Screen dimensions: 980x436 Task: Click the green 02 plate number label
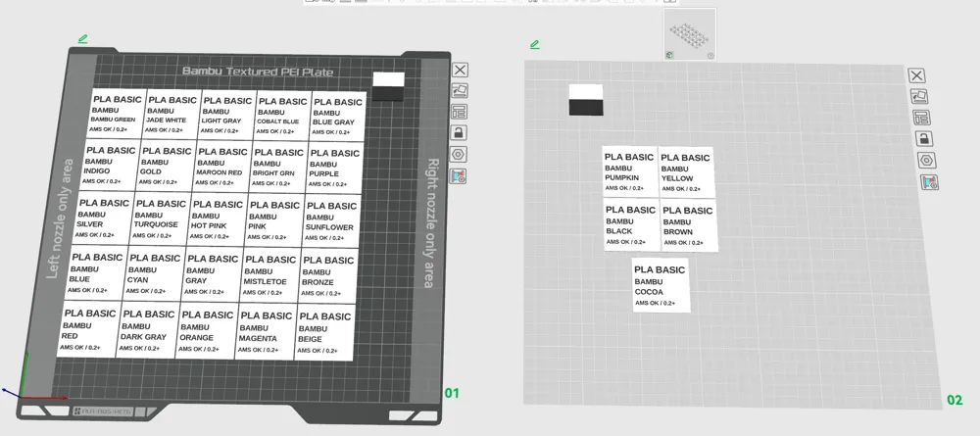pyautogui.click(x=955, y=400)
